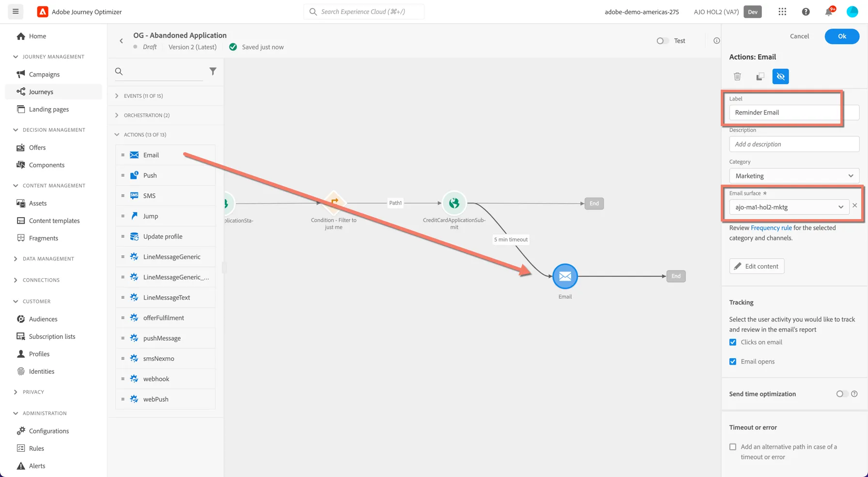The height and width of the screenshot is (477, 868).
Task: Click the Ok button
Action: tap(842, 36)
